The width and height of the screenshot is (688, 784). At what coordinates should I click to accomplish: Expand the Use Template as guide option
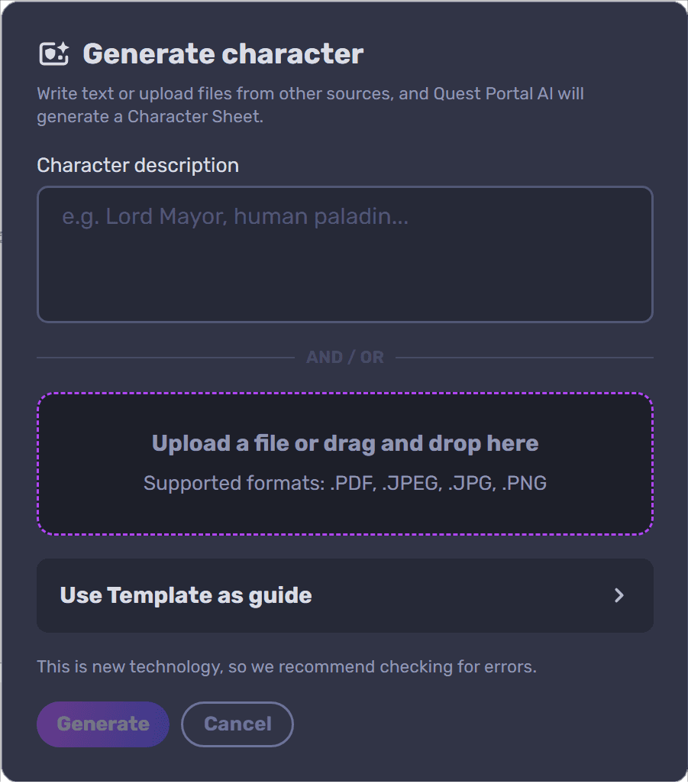pyautogui.click(x=344, y=595)
